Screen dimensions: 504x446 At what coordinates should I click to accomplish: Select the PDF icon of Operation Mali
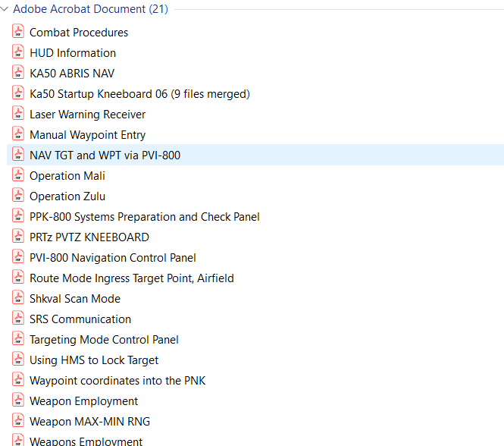click(x=18, y=175)
